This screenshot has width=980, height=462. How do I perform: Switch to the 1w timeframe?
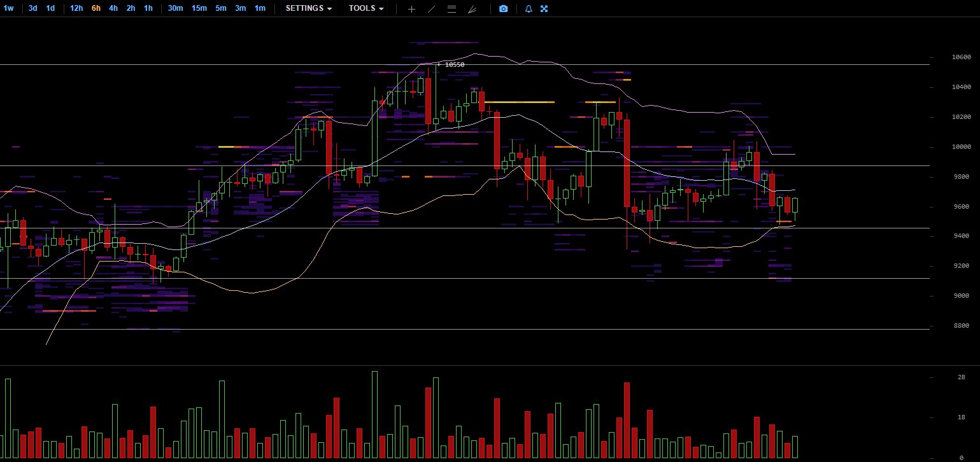pos(9,9)
